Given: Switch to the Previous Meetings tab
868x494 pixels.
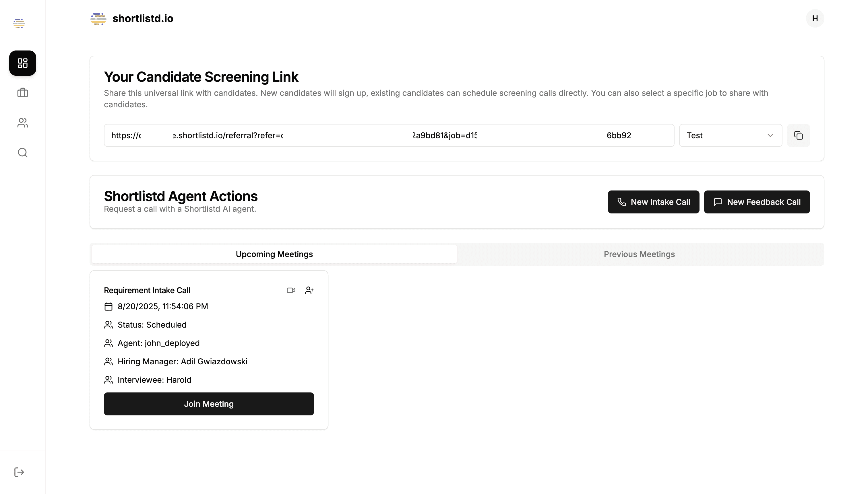Looking at the screenshot, I should pos(639,254).
